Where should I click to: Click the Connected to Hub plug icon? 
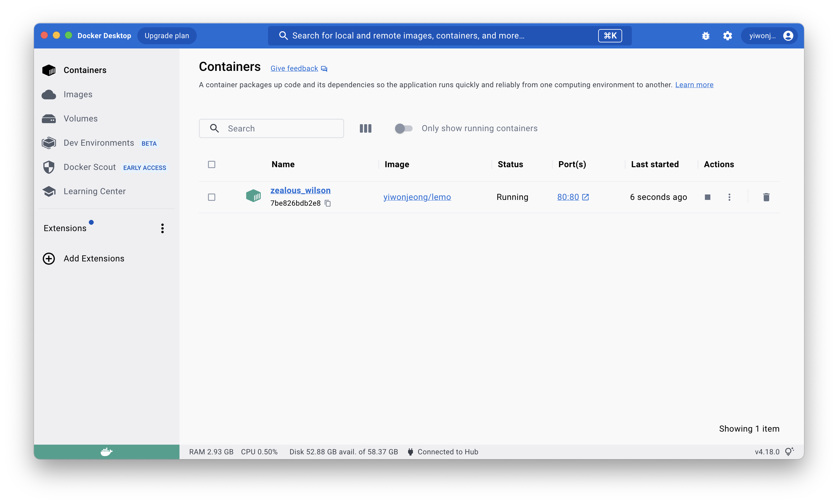pyautogui.click(x=410, y=452)
